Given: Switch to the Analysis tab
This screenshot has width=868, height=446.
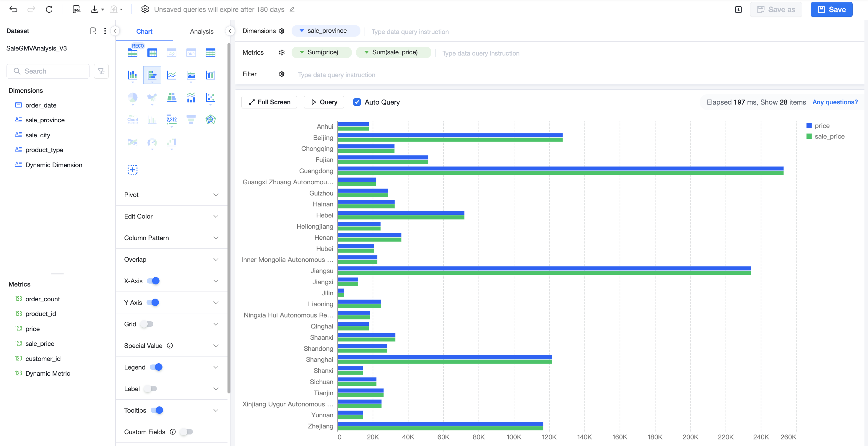Looking at the screenshot, I should click(201, 31).
